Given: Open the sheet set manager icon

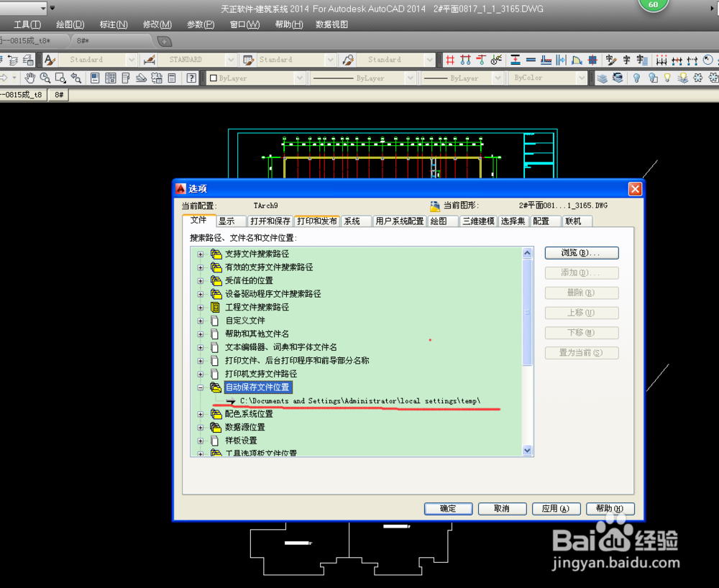Looking at the screenshot, I should [141, 78].
